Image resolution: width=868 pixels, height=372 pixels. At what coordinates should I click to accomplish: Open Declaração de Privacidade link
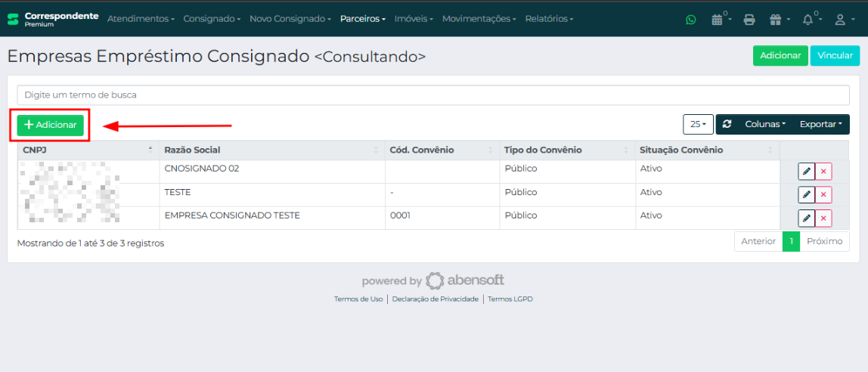point(435,299)
